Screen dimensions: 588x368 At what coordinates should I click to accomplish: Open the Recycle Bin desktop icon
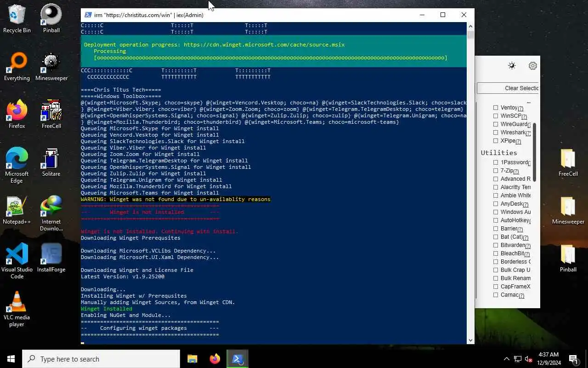click(x=17, y=19)
